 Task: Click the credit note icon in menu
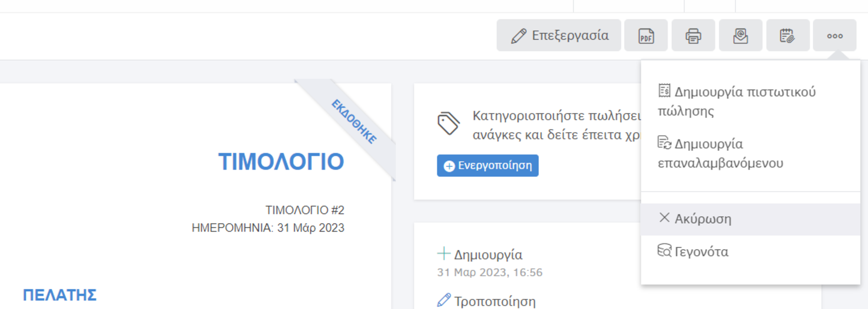click(664, 90)
